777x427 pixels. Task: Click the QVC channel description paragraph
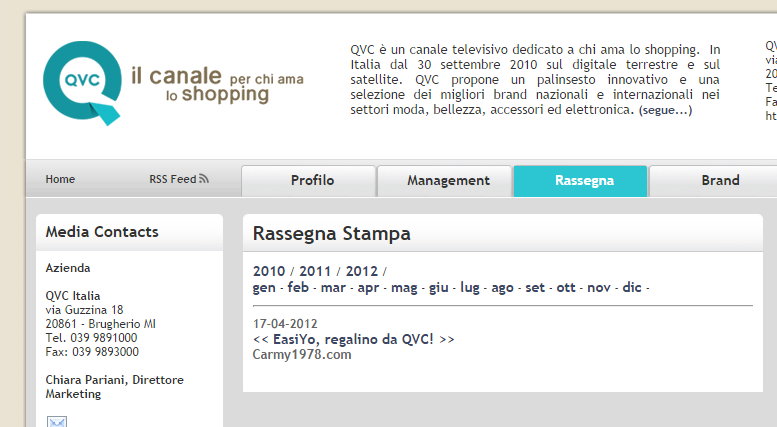tap(535, 80)
